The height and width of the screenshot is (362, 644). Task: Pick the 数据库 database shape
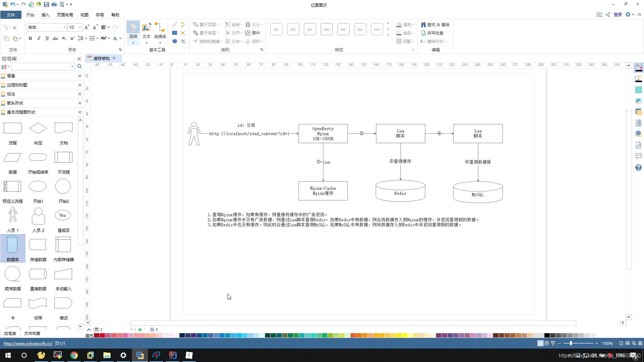click(12, 248)
